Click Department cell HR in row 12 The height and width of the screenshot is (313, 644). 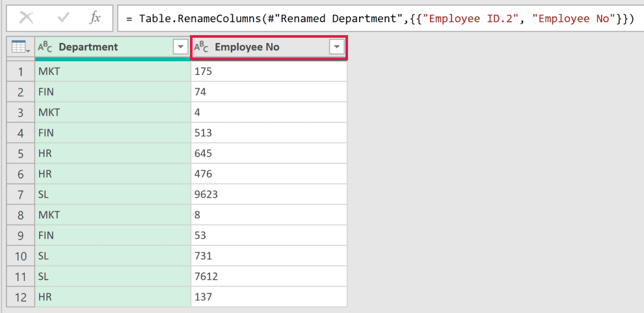113,297
